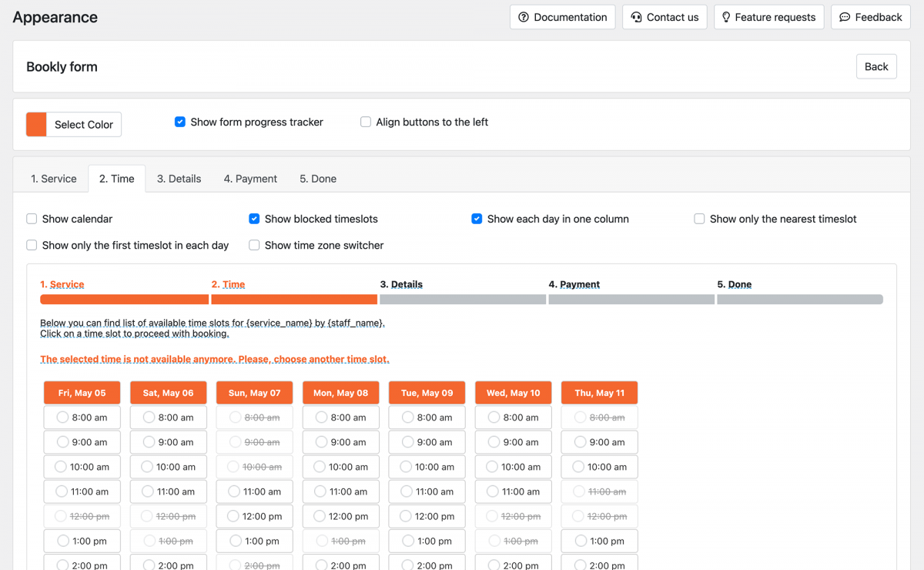The height and width of the screenshot is (570, 924).
Task: Click the Feature requests lightbulb icon
Action: point(725,17)
